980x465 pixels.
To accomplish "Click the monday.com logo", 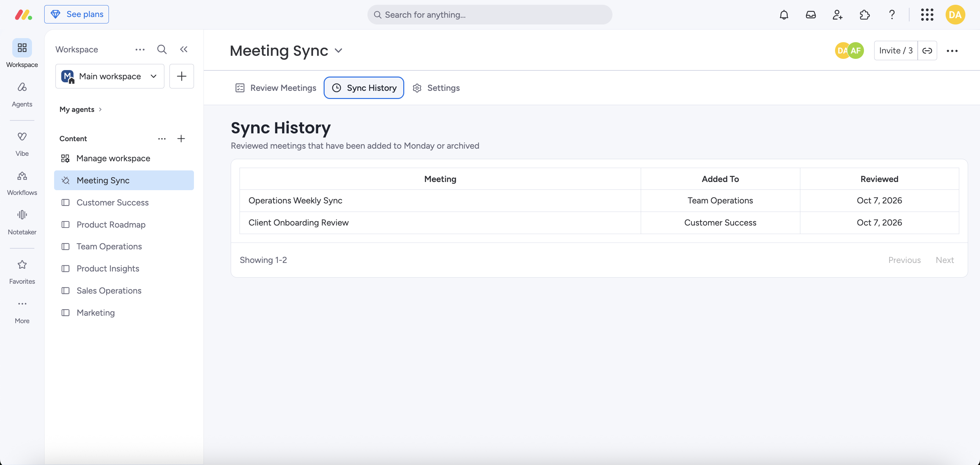I will pos(23,14).
